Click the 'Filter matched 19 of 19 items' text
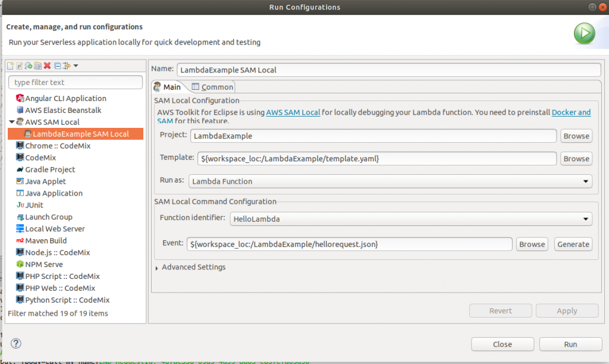Viewport: 609px width, 364px height. pyautogui.click(x=58, y=313)
